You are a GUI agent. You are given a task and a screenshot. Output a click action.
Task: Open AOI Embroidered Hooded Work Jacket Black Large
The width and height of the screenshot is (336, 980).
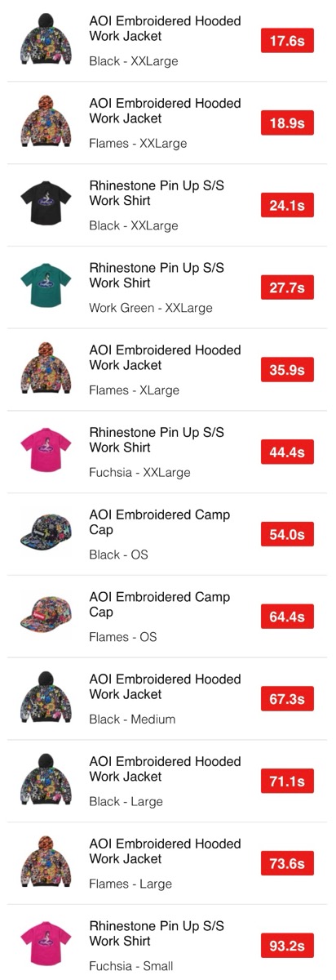(168, 782)
